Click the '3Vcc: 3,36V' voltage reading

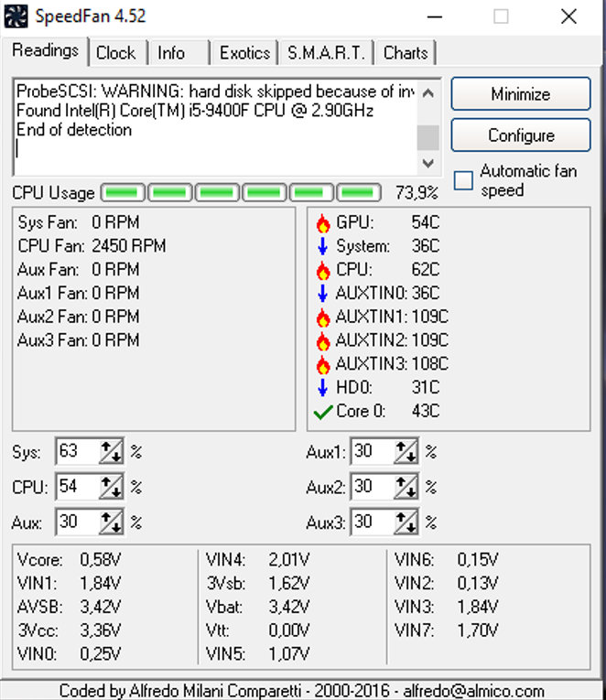(70, 630)
